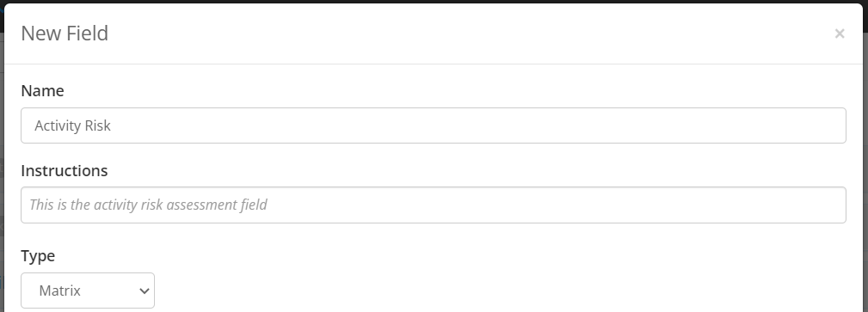Click the Instructions label

[x=65, y=171]
